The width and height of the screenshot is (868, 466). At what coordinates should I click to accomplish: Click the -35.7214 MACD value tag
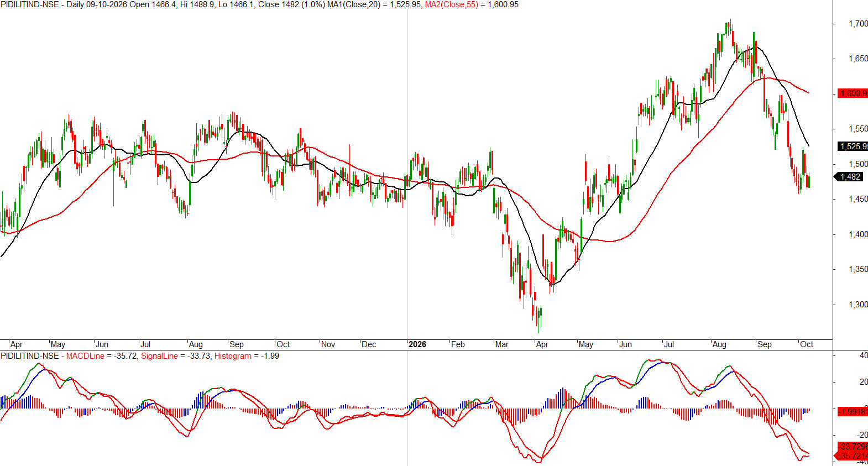852,456
